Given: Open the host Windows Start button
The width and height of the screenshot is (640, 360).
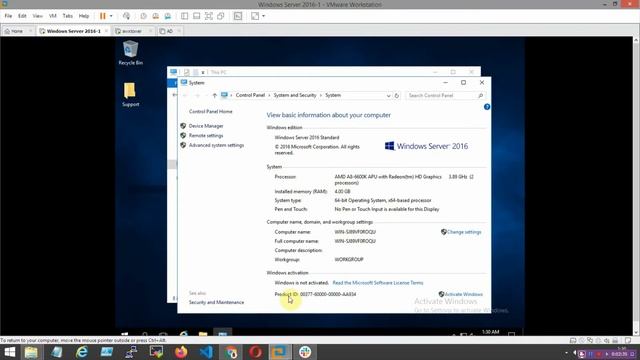Looking at the screenshot, I should [x=9, y=352].
